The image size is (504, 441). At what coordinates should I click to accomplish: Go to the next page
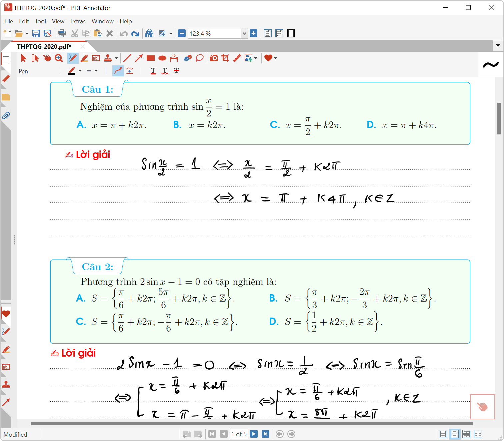click(254, 434)
